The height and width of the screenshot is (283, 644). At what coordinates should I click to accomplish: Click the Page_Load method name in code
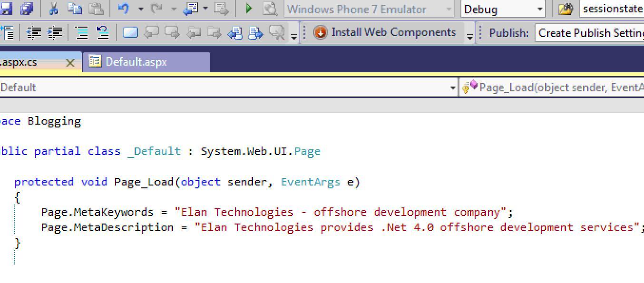click(x=144, y=182)
